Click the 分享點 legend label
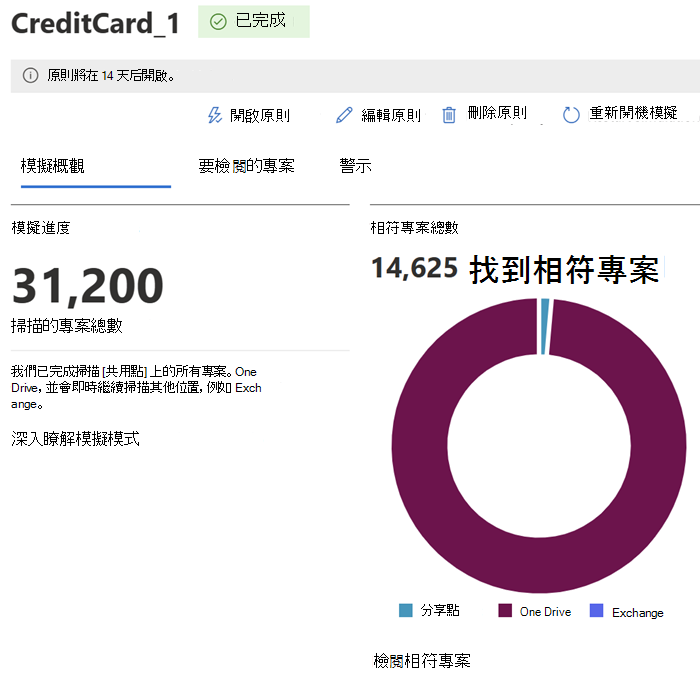700x674 pixels. click(x=440, y=610)
